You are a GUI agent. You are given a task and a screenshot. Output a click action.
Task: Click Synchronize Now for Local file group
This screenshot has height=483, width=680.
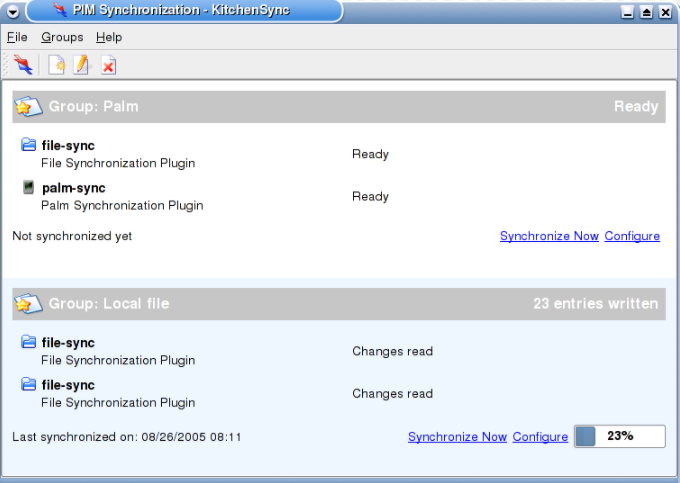coord(457,437)
